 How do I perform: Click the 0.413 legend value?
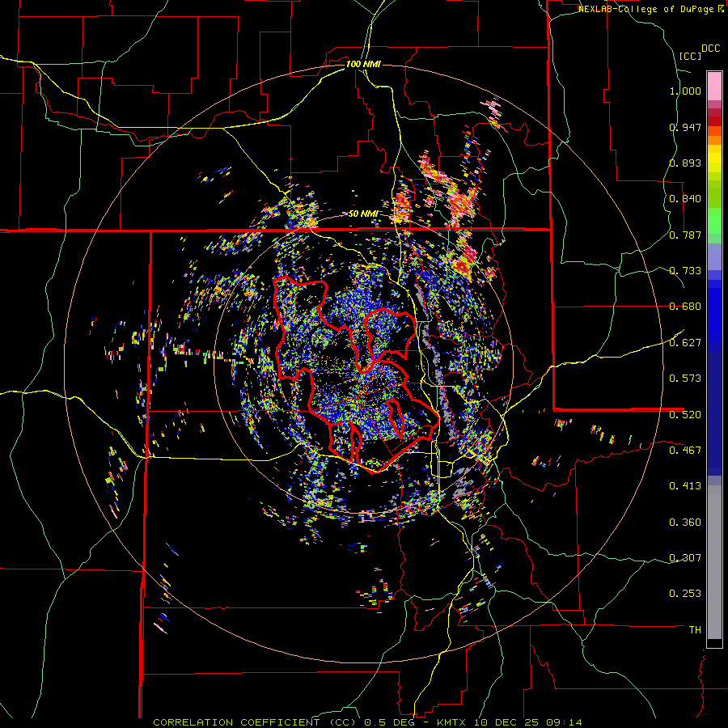tap(685, 486)
